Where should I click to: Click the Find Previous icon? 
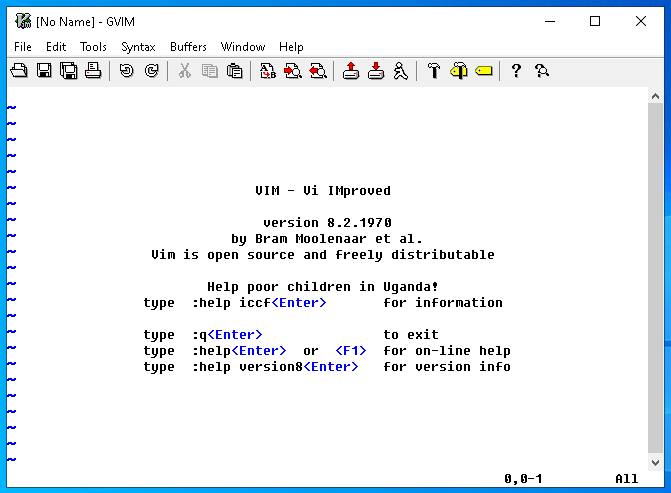tap(318, 71)
